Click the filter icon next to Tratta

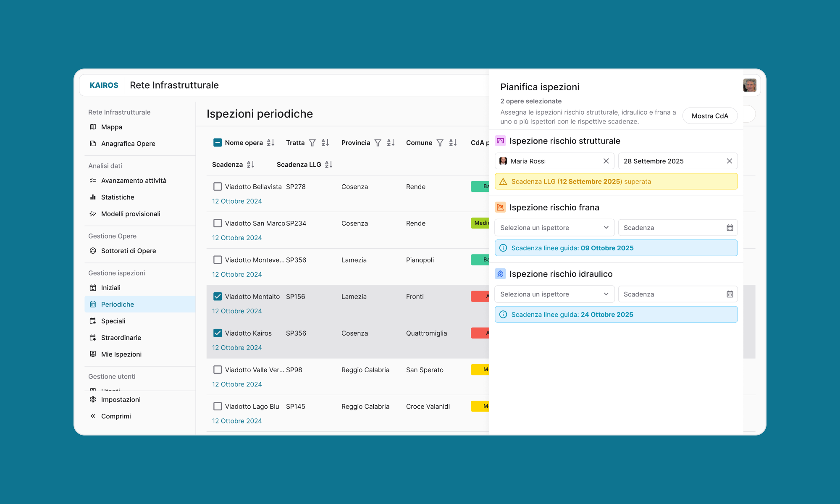coord(312,143)
